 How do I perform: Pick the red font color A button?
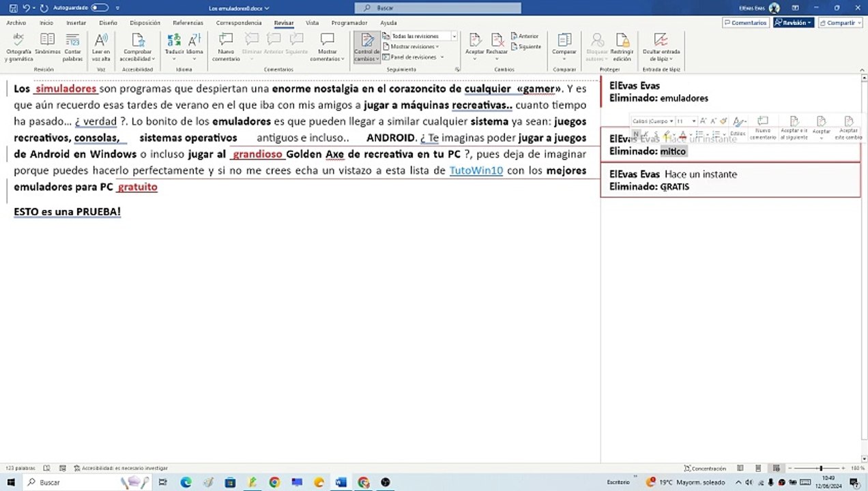click(x=684, y=134)
